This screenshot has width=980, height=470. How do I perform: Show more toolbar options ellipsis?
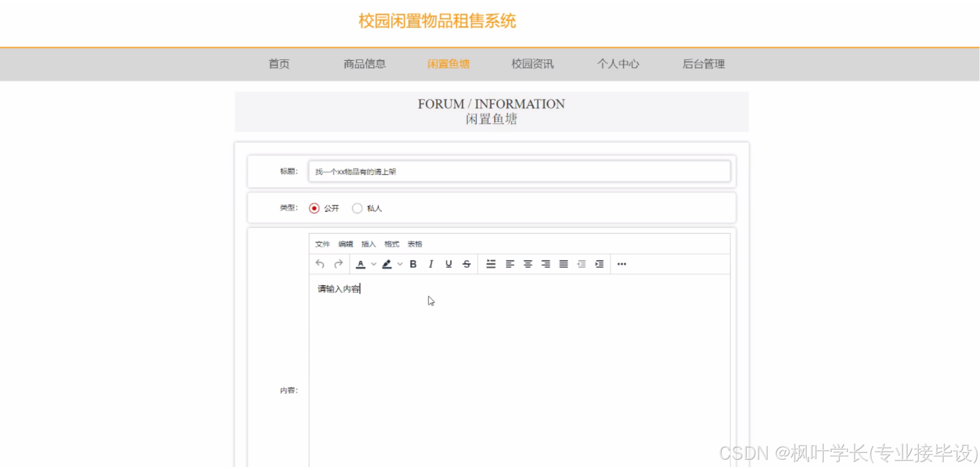(x=622, y=264)
